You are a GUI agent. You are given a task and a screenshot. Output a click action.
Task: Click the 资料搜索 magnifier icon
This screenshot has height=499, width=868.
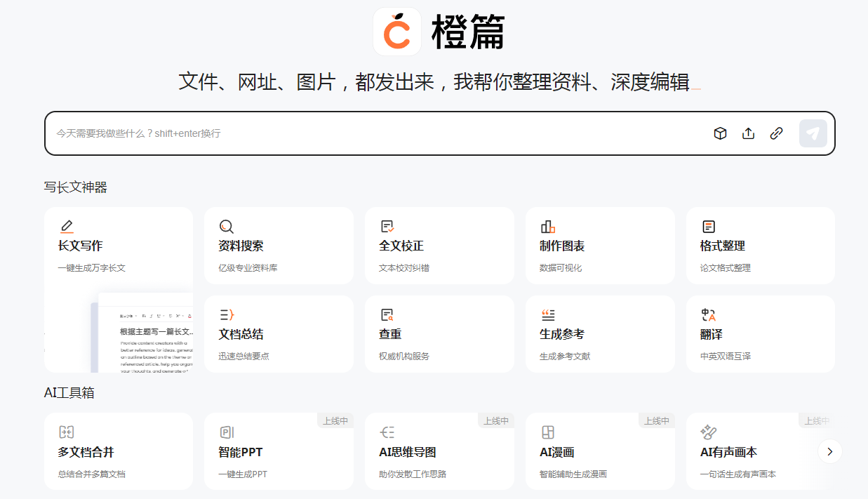226,227
